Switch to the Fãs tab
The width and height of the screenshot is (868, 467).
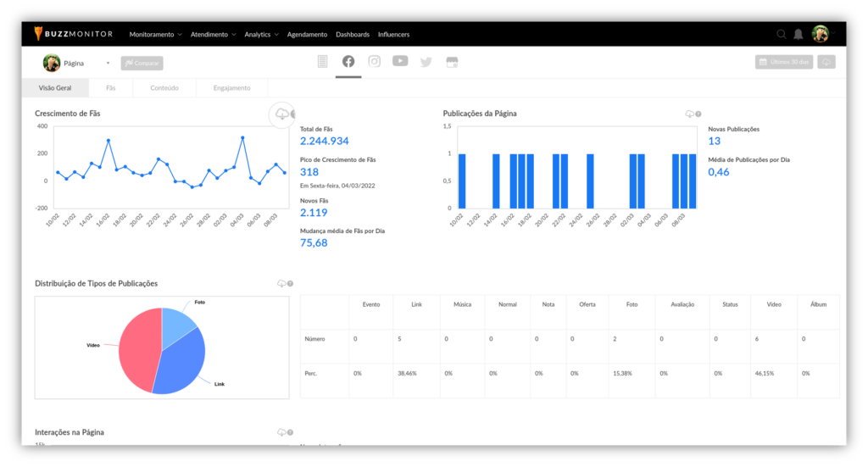pos(111,88)
